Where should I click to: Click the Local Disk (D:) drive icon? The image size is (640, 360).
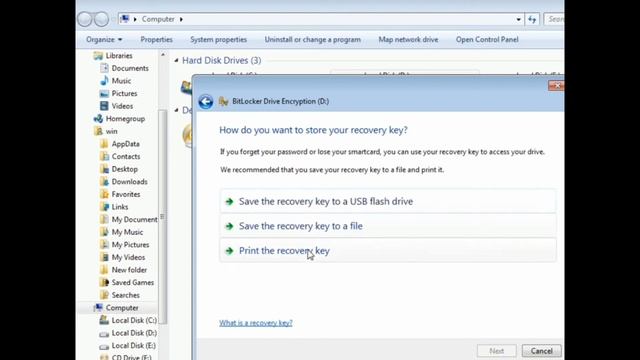(104, 333)
